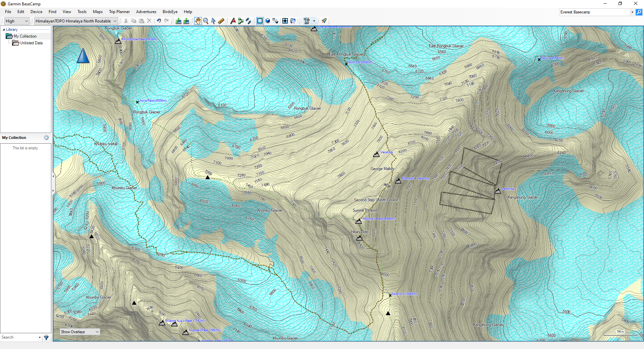
Task: Select the Zoom magnifier tool
Action: click(x=206, y=21)
